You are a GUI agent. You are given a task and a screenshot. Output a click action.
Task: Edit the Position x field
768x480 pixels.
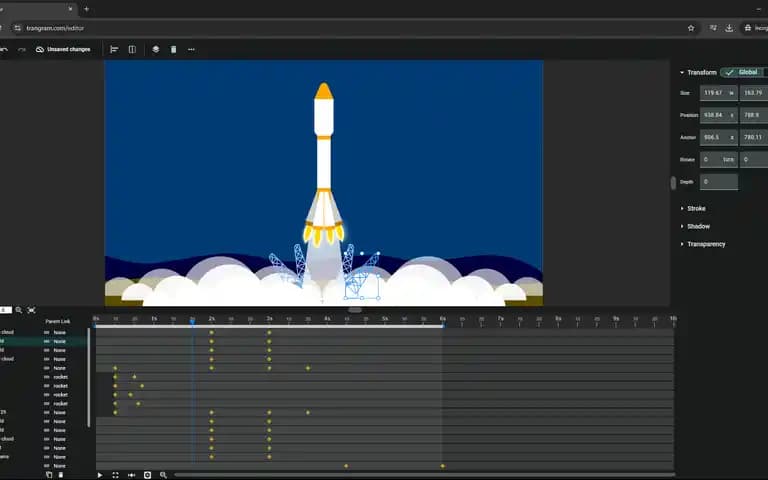point(719,115)
